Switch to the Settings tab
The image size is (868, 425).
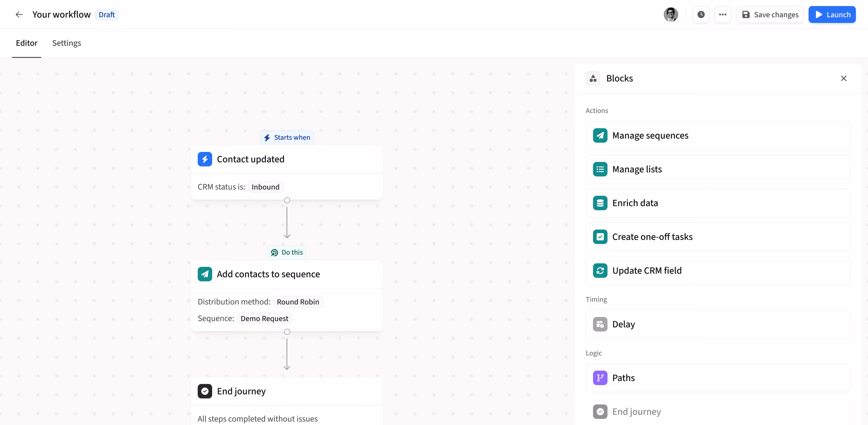[66, 43]
